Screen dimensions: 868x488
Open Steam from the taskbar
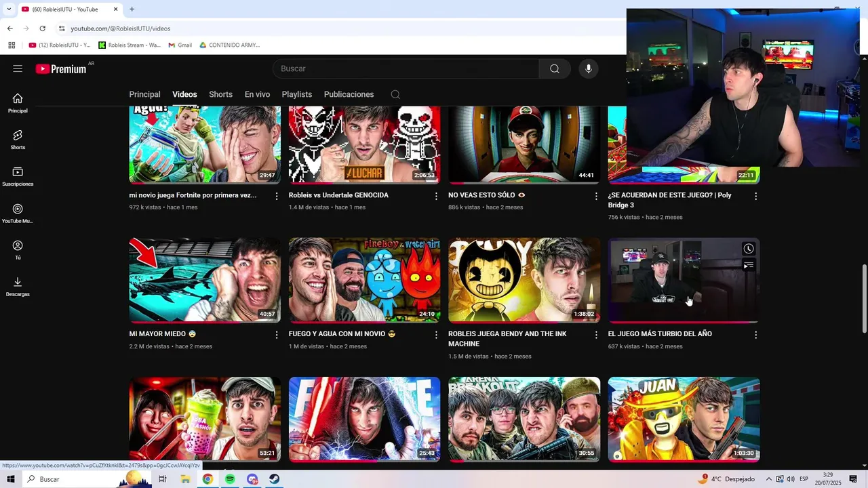(x=274, y=479)
